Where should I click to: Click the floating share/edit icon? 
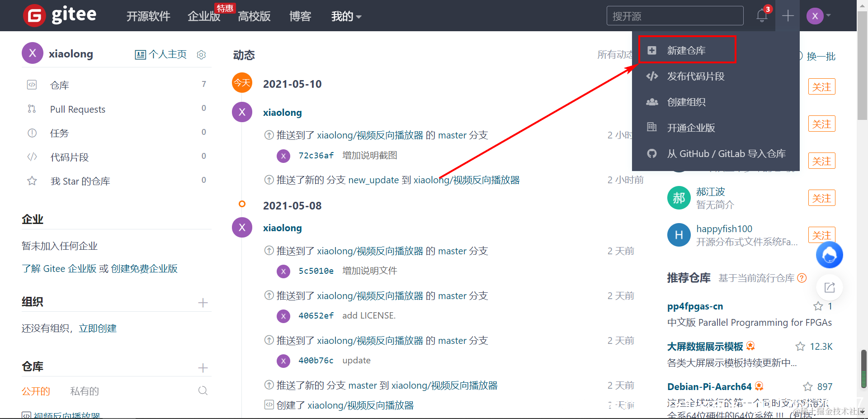point(829,287)
